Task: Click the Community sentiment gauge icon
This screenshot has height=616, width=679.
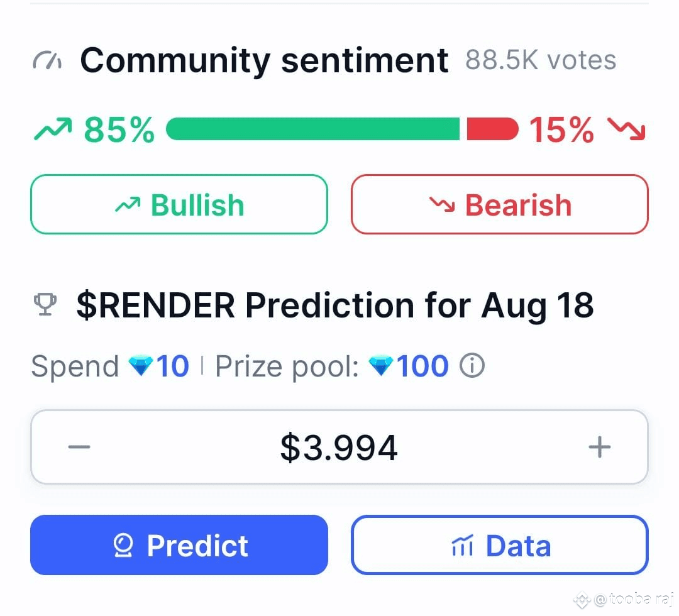Action: 47,61
